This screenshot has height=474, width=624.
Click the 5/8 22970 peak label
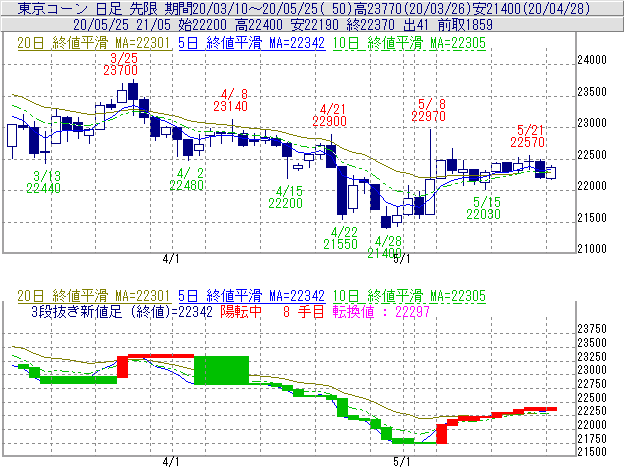(429, 110)
